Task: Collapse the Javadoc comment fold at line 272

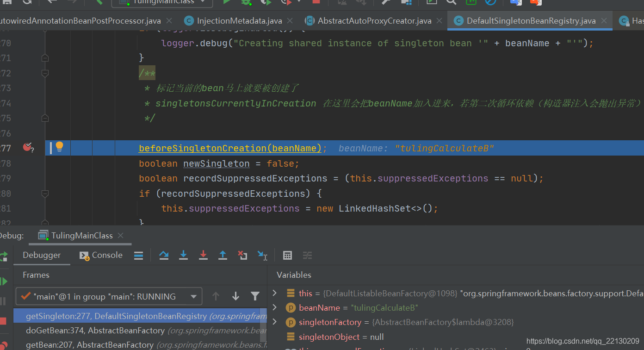Action: click(45, 73)
